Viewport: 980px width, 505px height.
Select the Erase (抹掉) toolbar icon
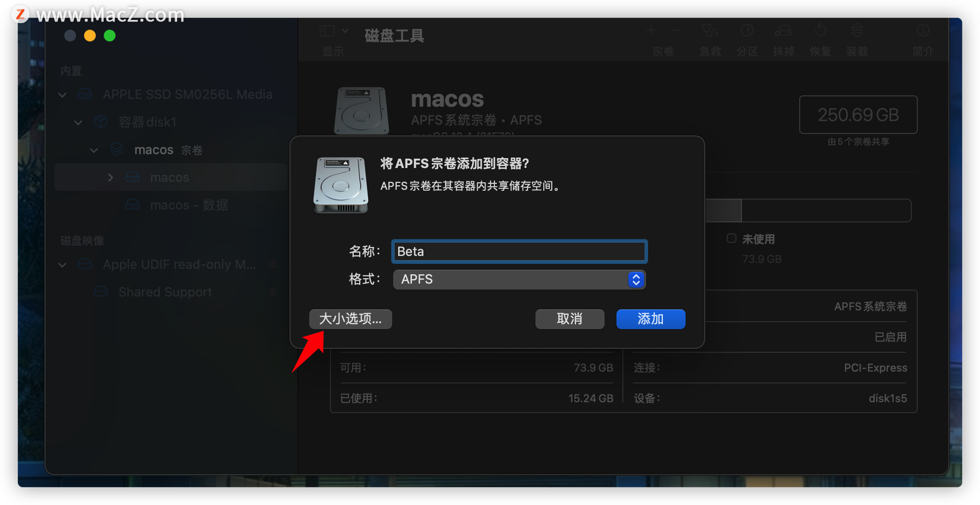(x=783, y=31)
